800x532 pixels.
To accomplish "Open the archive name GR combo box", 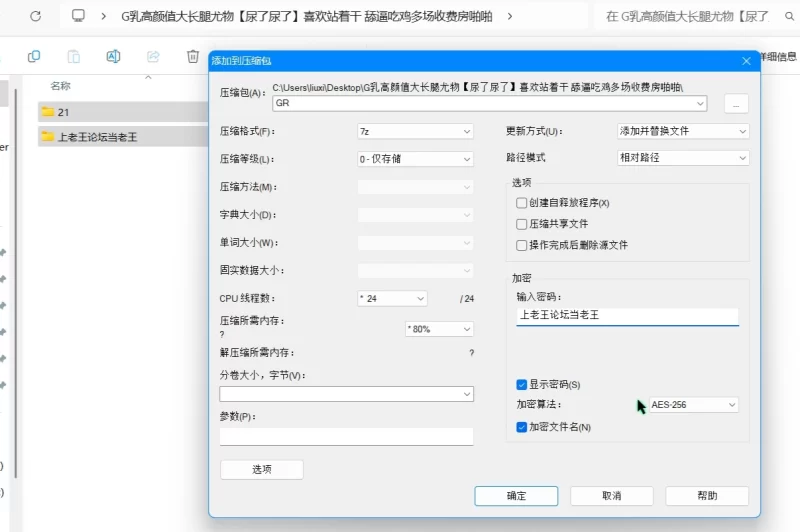I will 489,103.
